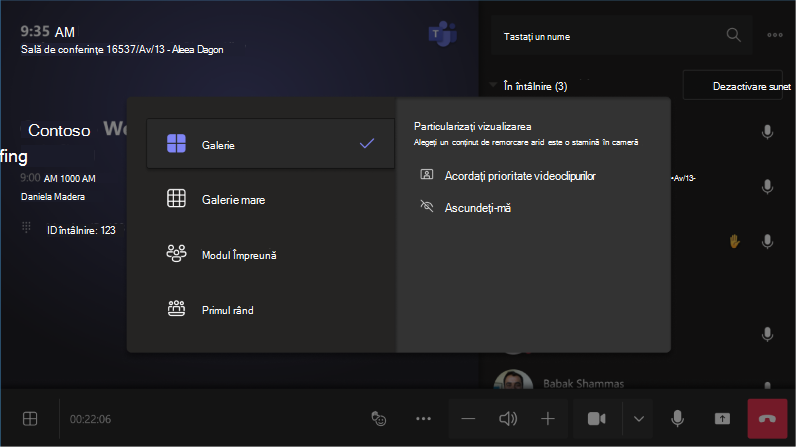Screen dimensions: 796x447
Task: Click Acordați prioritate videoclipurilor option
Action: point(508,176)
